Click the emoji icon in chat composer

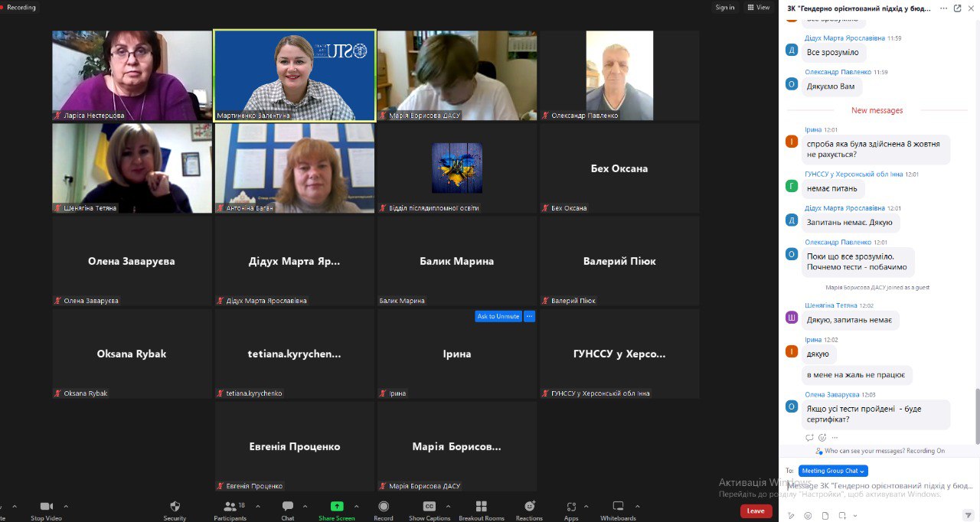point(808,516)
